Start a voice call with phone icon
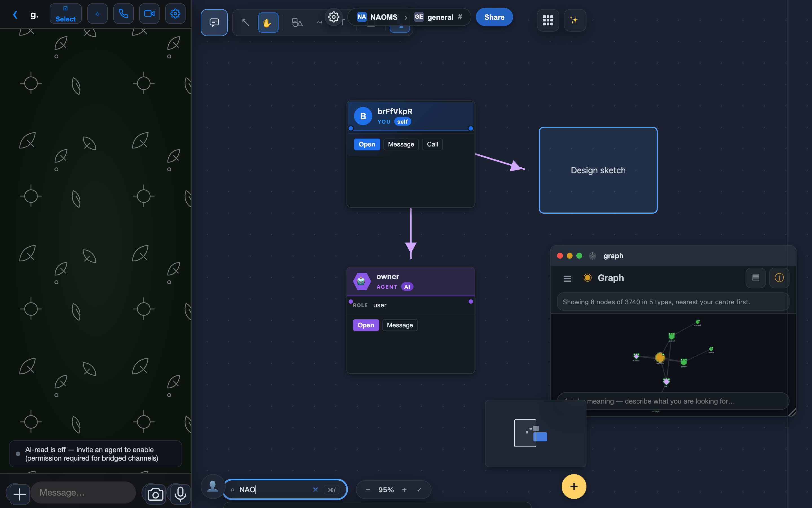This screenshot has height=508, width=812. coord(123,14)
